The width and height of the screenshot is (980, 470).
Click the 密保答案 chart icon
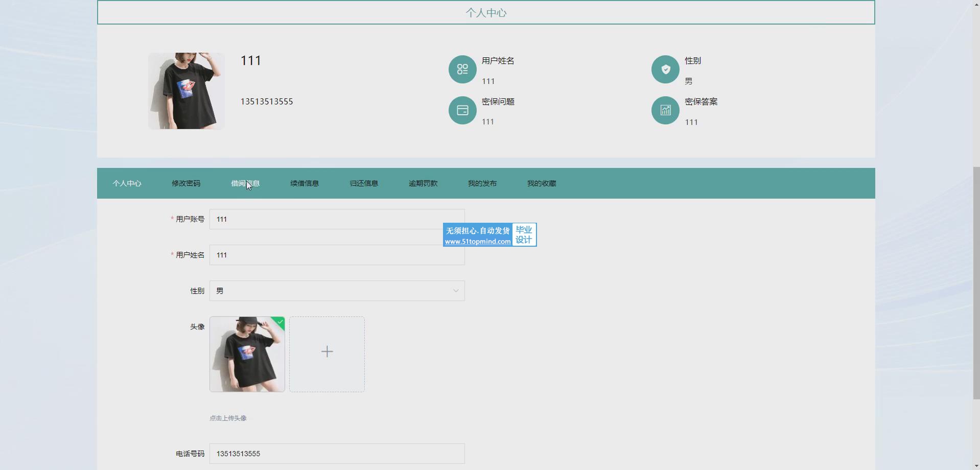665,110
